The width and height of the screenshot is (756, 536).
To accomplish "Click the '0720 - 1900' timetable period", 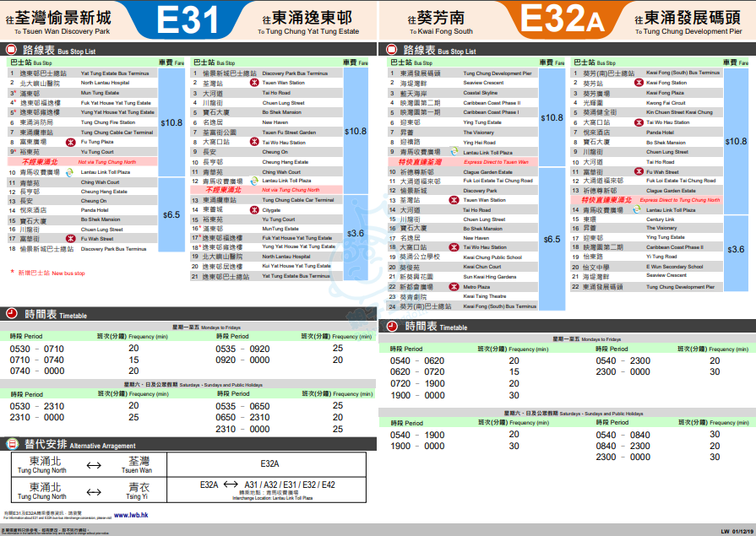I will 417,384.
